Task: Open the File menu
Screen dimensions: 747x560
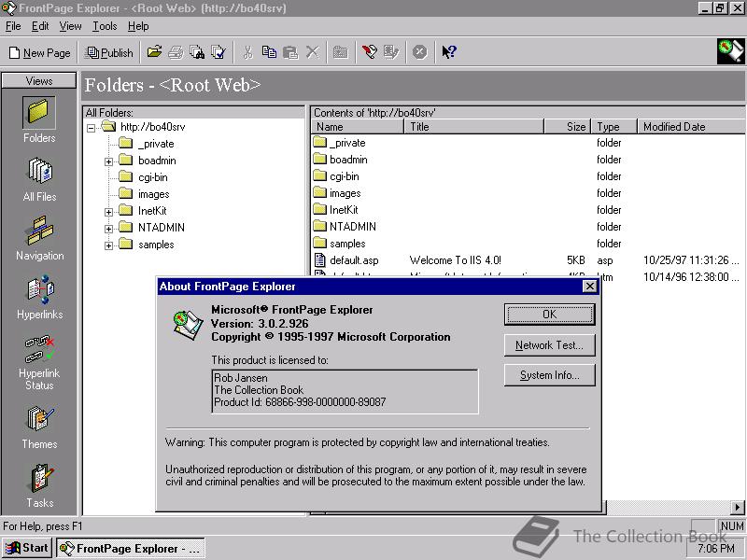Action: (x=13, y=26)
